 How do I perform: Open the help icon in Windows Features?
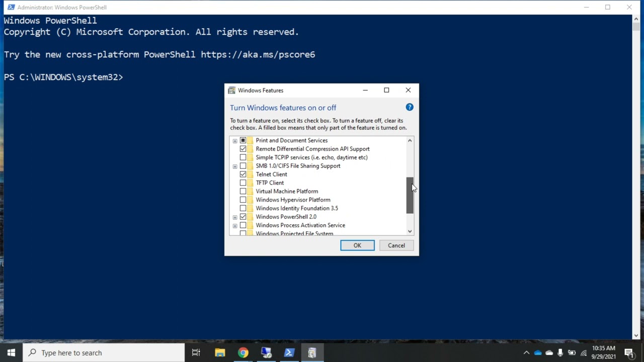point(410,107)
